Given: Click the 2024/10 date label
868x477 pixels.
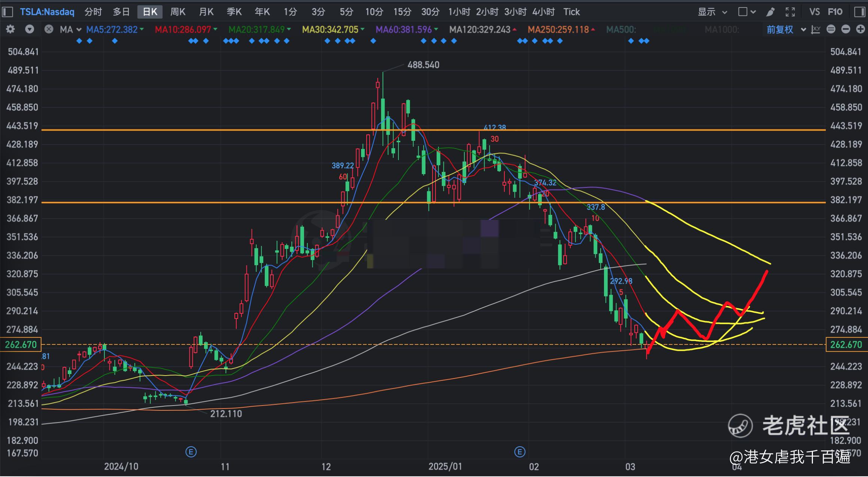Looking at the screenshot, I should click(121, 467).
